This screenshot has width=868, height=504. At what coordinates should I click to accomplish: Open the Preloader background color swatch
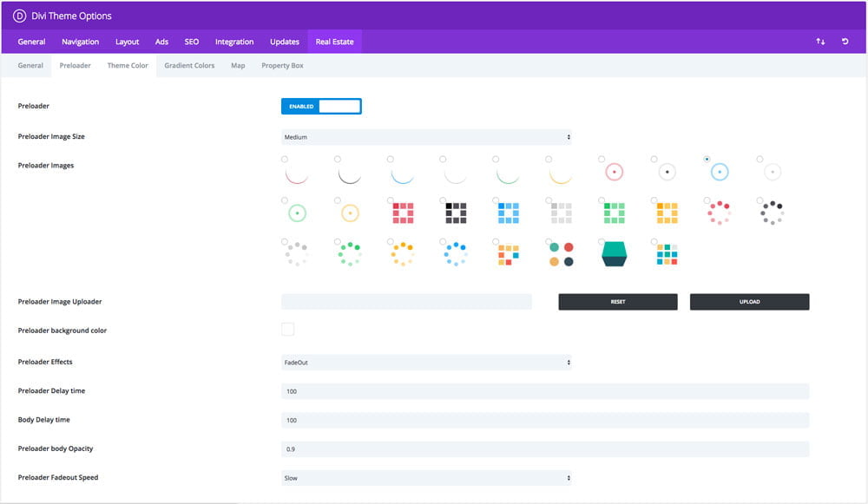288,329
